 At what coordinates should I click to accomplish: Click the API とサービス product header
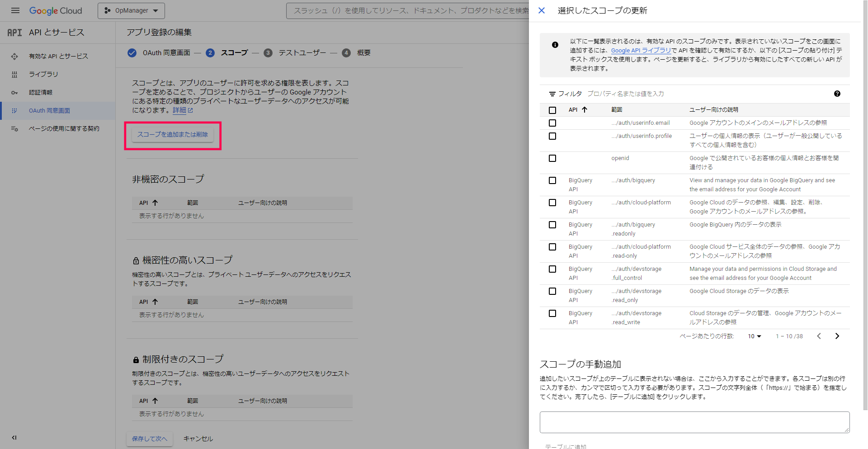[x=57, y=33]
